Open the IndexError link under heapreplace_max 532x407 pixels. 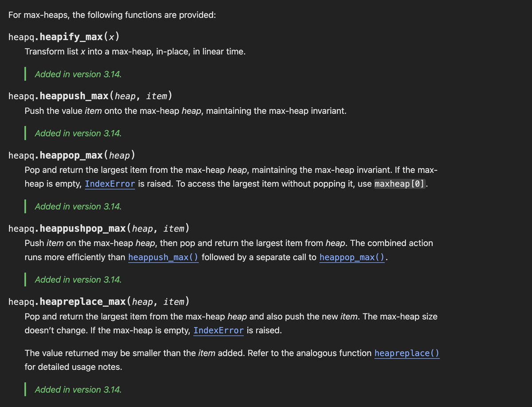(219, 330)
